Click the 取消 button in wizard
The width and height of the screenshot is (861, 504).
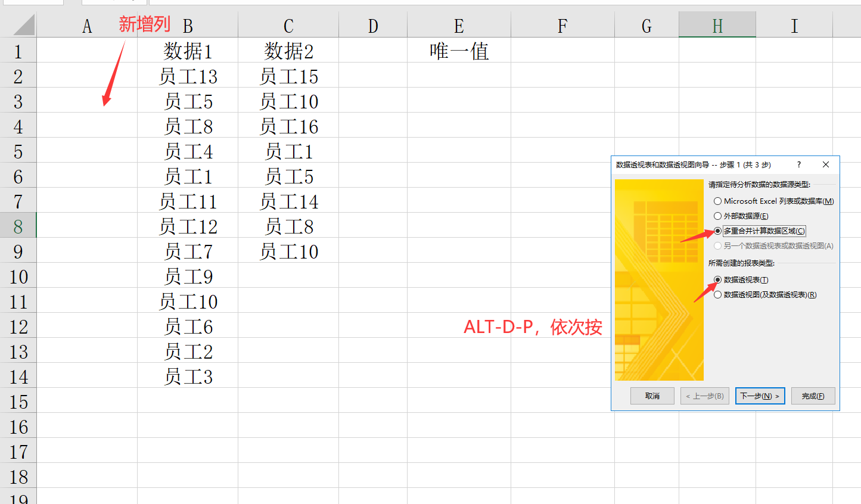[x=652, y=396]
